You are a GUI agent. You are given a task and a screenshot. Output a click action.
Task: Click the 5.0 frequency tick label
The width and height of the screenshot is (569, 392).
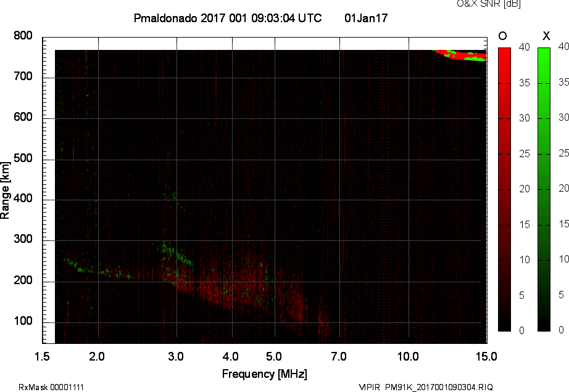pos(274,356)
